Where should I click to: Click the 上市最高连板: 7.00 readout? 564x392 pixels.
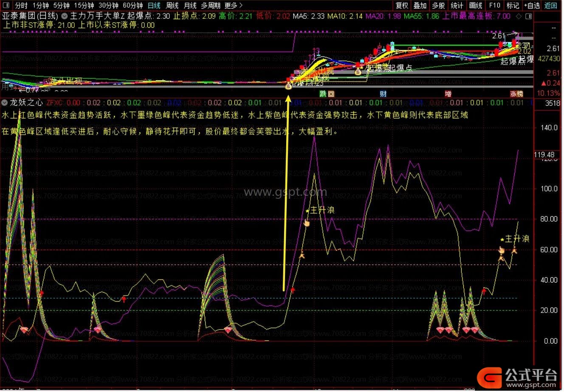coord(477,16)
